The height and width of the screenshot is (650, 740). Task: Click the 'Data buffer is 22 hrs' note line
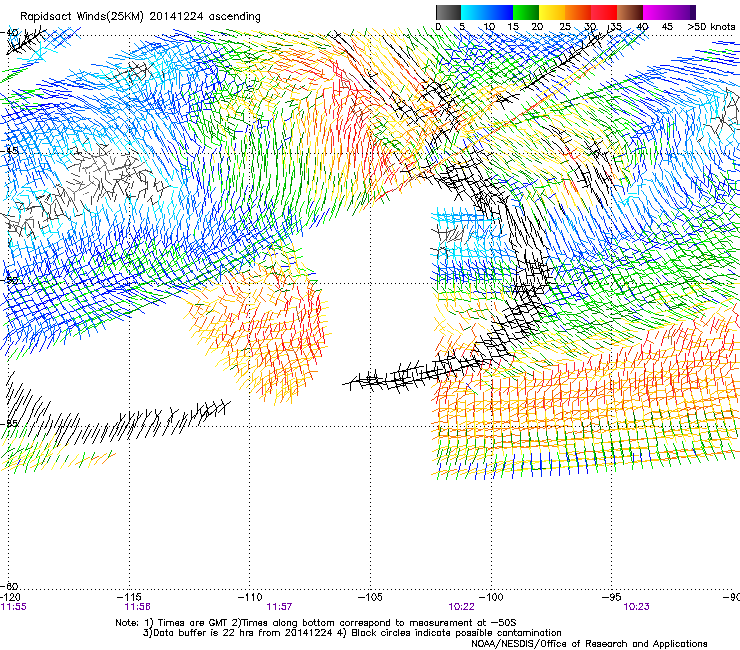click(x=352, y=633)
